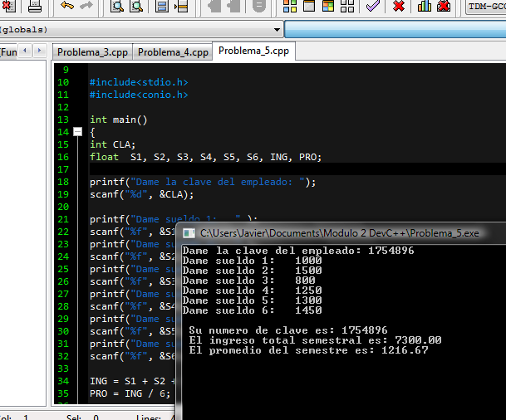Click line number 10 in the gutter
Viewport: 506px width, 420px height.
click(63, 82)
